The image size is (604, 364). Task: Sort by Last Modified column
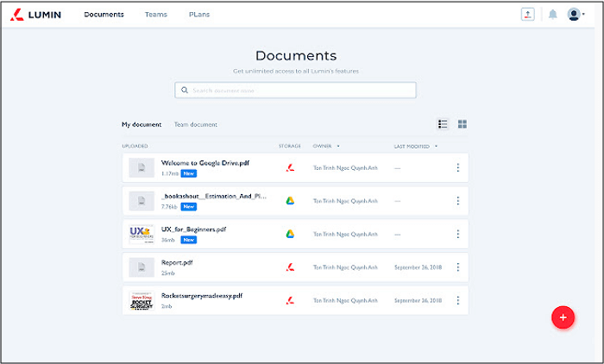pos(415,146)
